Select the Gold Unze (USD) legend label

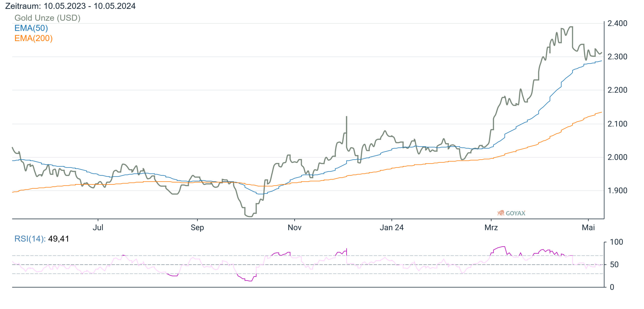(47, 18)
